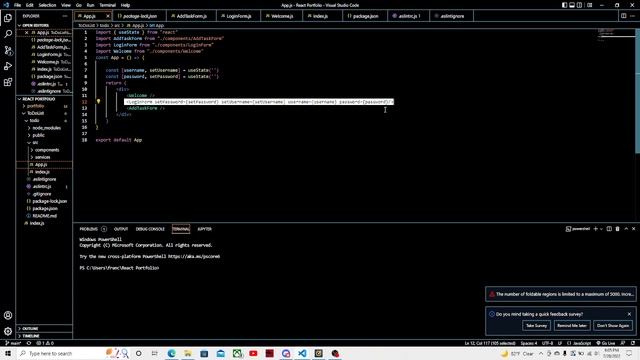Expand the portfolio folder
The image size is (640, 360).
44,106
